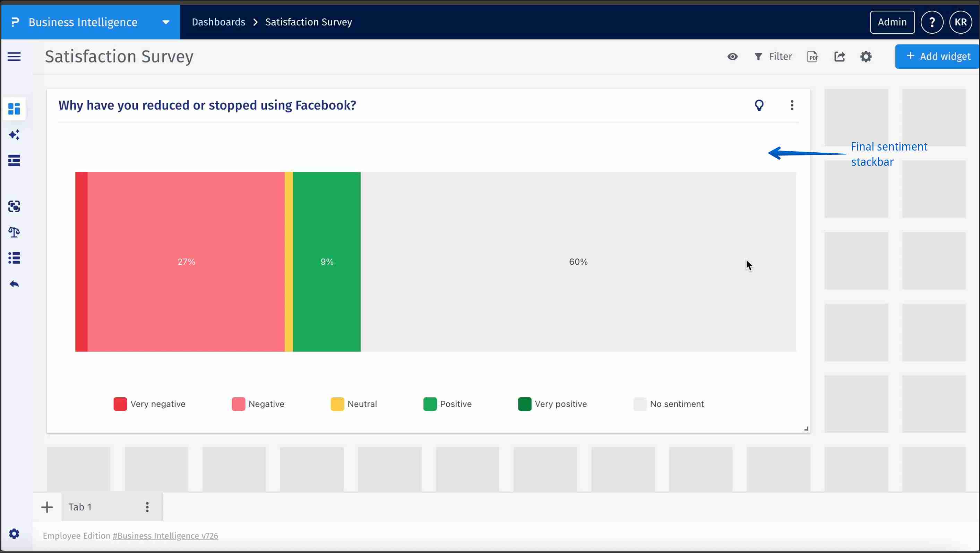980x553 pixels.
Task: Click the Add widget button
Action: (x=937, y=56)
